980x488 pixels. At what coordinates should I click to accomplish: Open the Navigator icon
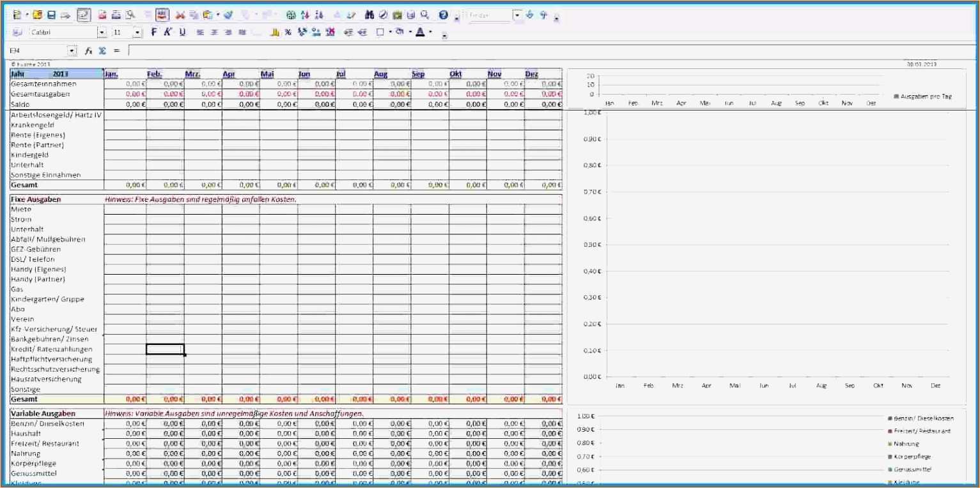point(410,14)
